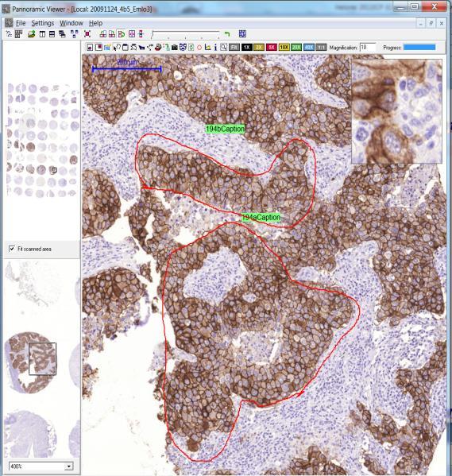452x476 pixels.
Task: Select the horizontal split window layout icon
Action: click(x=52, y=34)
